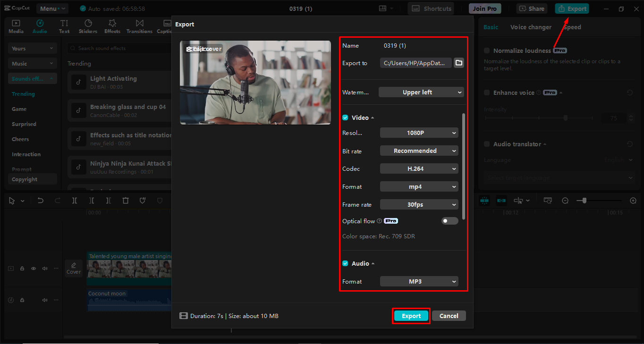
Task: Open the export folder browser icon
Action: coord(458,62)
